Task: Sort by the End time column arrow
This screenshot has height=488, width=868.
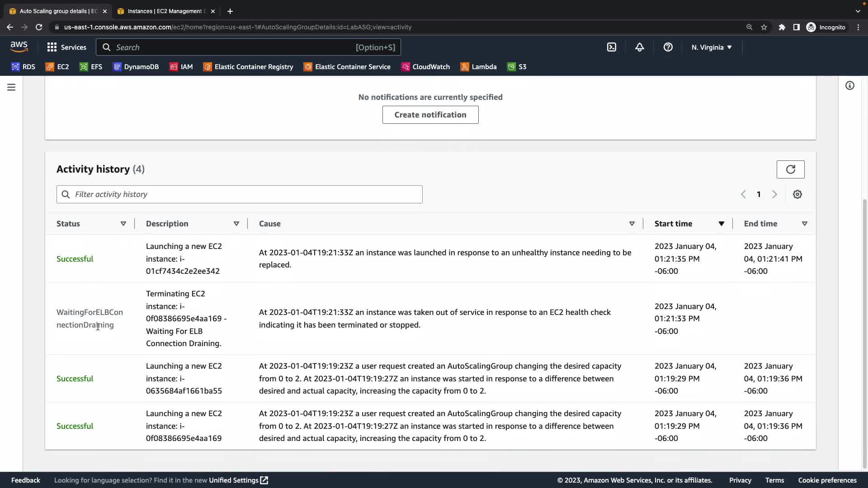Action: click(x=804, y=224)
